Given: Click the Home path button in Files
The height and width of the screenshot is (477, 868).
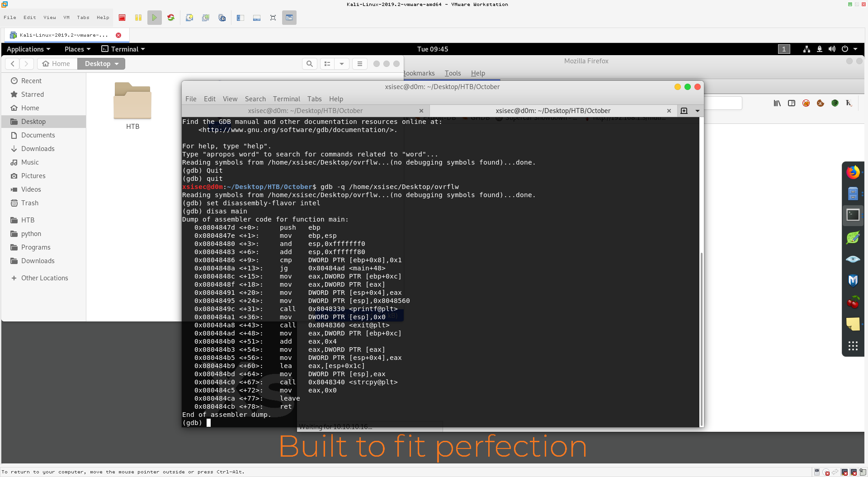Looking at the screenshot, I should [x=57, y=64].
